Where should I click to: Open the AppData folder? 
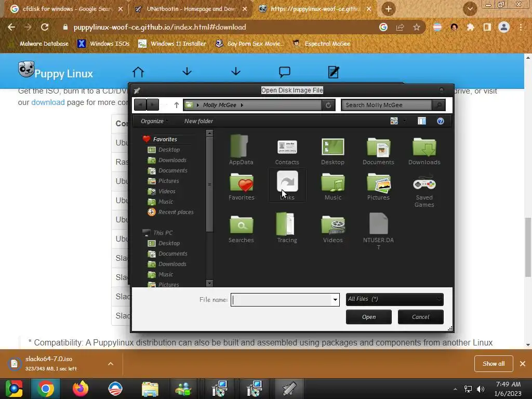(241, 150)
